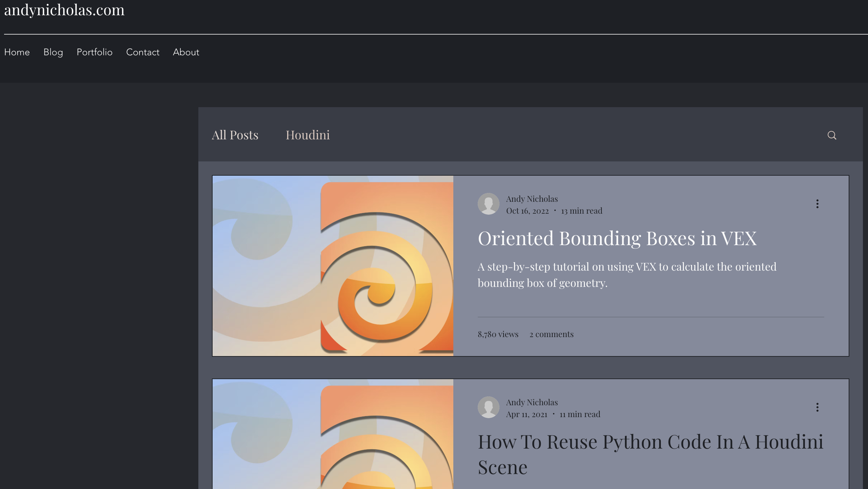Viewport: 868px width, 489px height.
Task: Click author avatar on the Oct 16 post
Action: click(488, 204)
